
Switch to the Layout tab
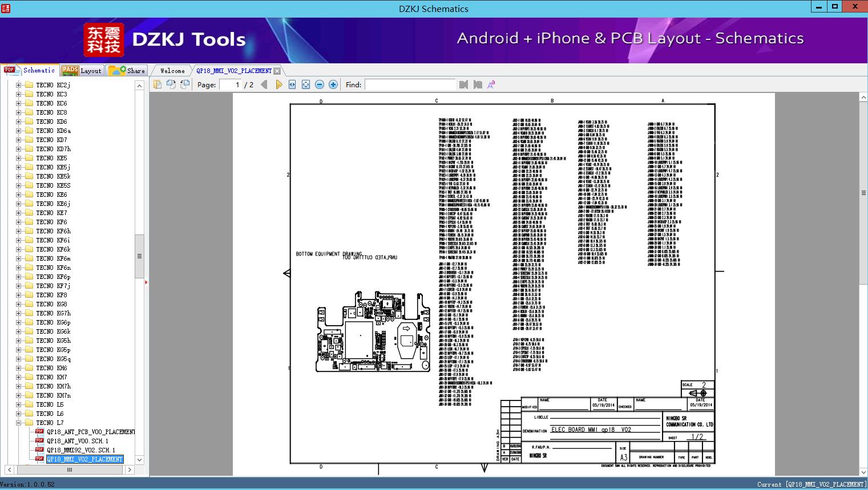coord(82,71)
